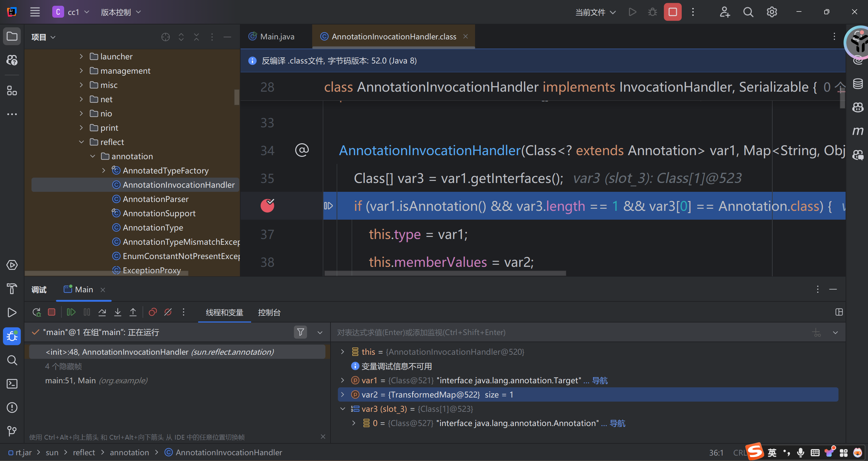Open the Database tool window on right

click(x=858, y=84)
